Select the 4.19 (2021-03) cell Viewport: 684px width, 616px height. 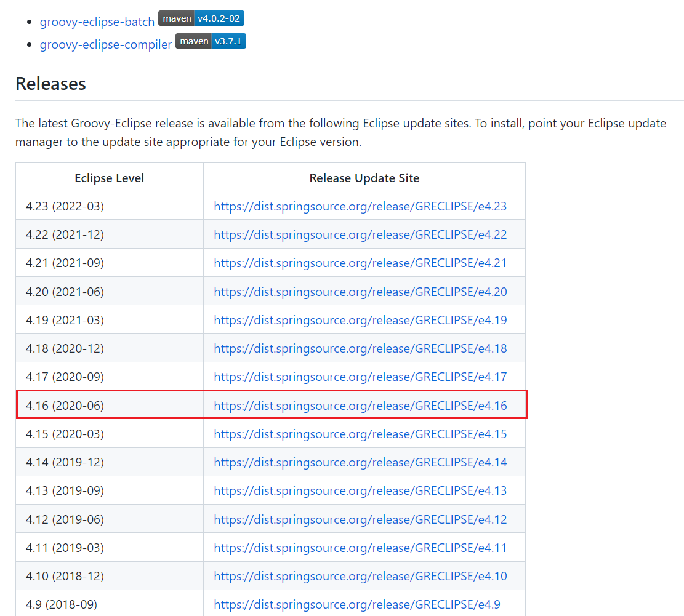(110, 319)
